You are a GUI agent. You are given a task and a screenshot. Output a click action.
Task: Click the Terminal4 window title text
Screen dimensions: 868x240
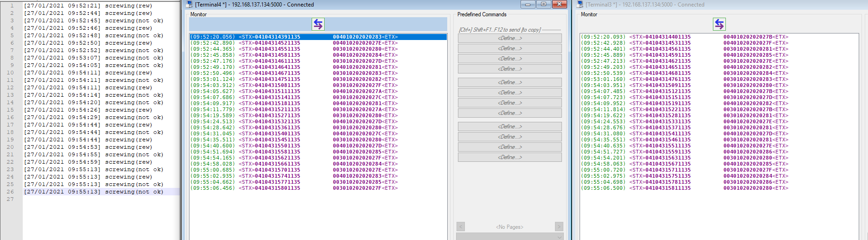click(255, 5)
